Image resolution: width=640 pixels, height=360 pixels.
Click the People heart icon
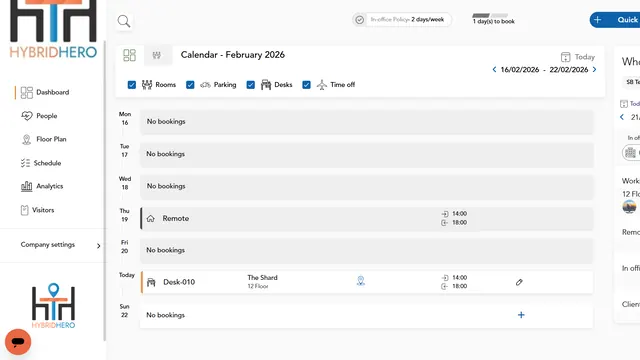(x=27, y=116)
